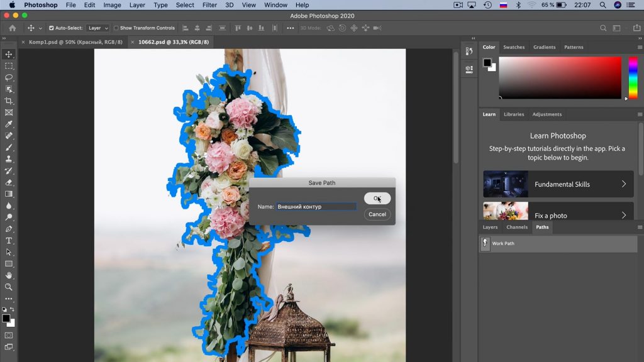
Task: Enable Show Transform Controls checkbox
Action: click(x=116, y=28)
